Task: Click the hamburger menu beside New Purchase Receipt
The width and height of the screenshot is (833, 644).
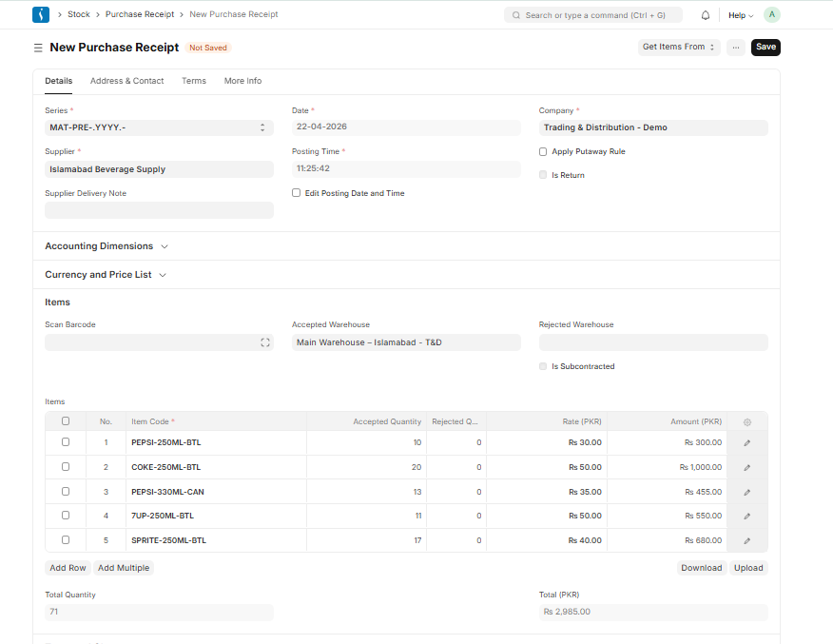Action: pos(36,48)
